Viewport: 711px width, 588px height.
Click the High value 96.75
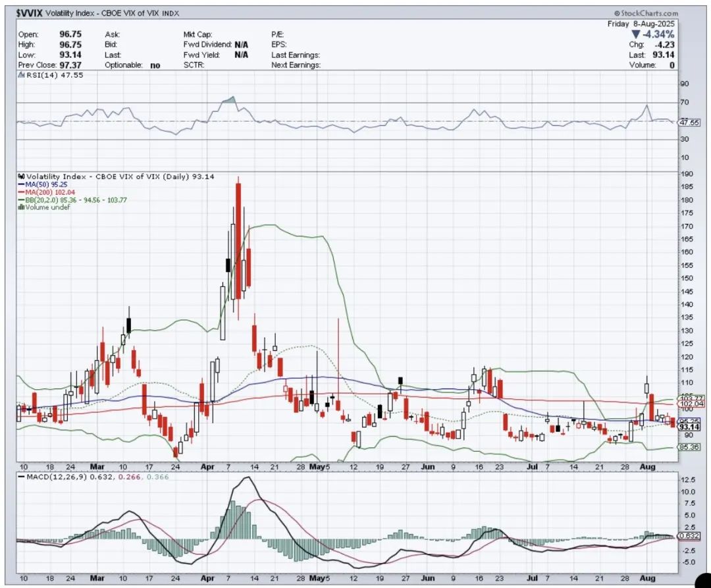[70, 44]
